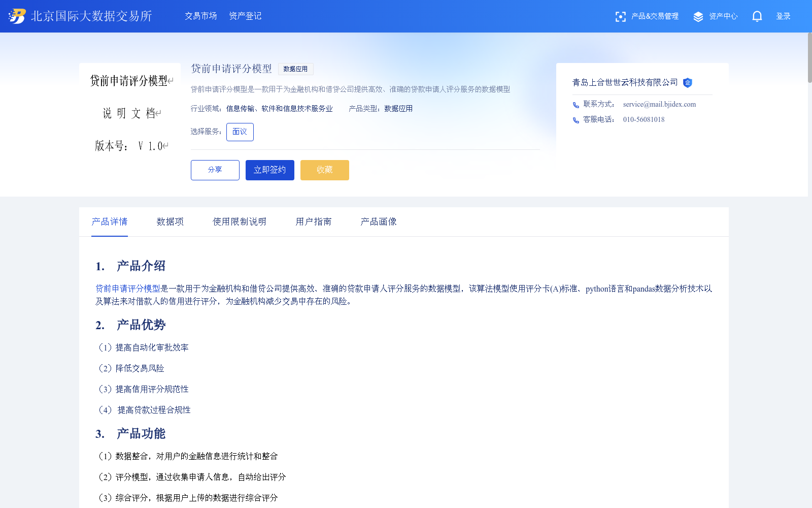Screen dimensions: 812x508
Task: Click 登录 to sign in
Action: coord(783,16)
